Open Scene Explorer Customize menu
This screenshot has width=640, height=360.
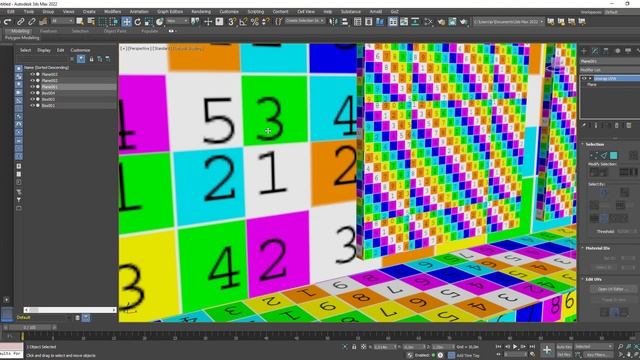(80, 50)
